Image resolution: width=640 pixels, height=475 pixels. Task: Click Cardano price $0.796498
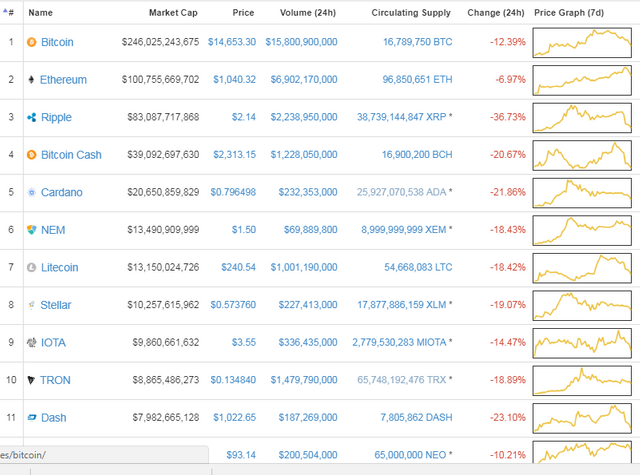[233, 192]
